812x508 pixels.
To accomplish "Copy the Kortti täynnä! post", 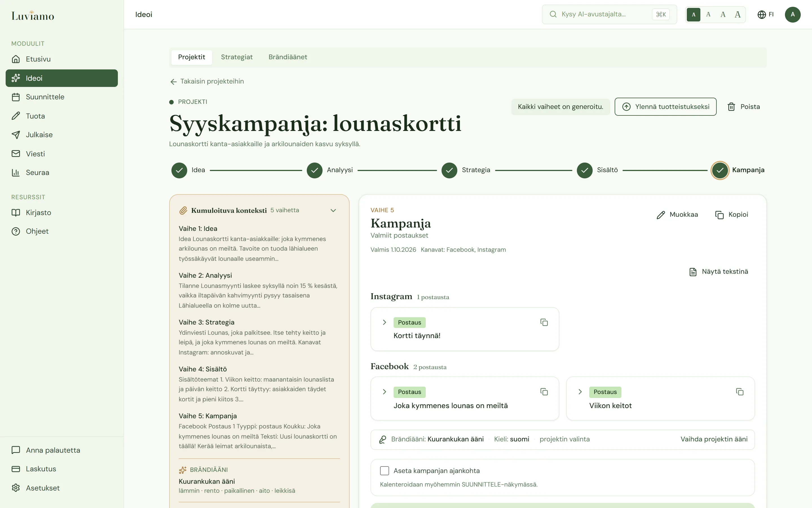I will [544, 322].
